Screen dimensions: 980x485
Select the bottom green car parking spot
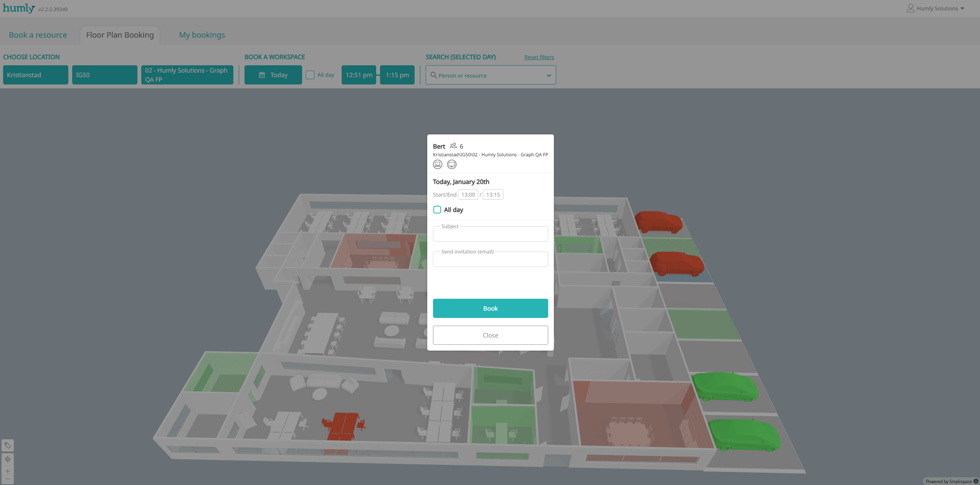click(744, 434)
